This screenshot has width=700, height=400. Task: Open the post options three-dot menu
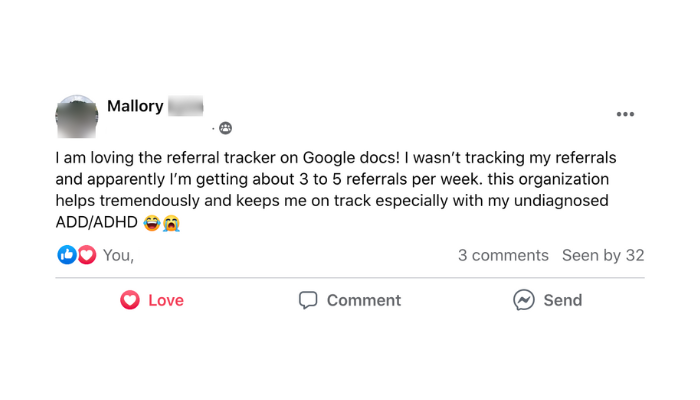click(x=625, y=114)
